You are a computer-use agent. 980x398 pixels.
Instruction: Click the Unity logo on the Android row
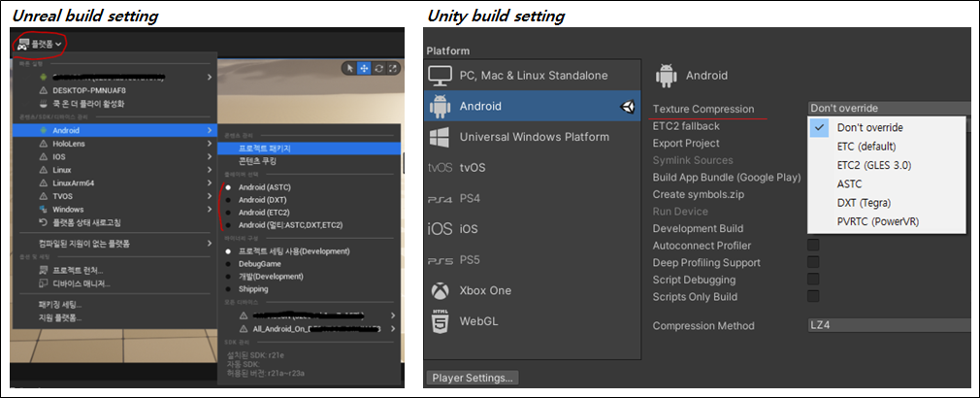click(x=627, y=107)
